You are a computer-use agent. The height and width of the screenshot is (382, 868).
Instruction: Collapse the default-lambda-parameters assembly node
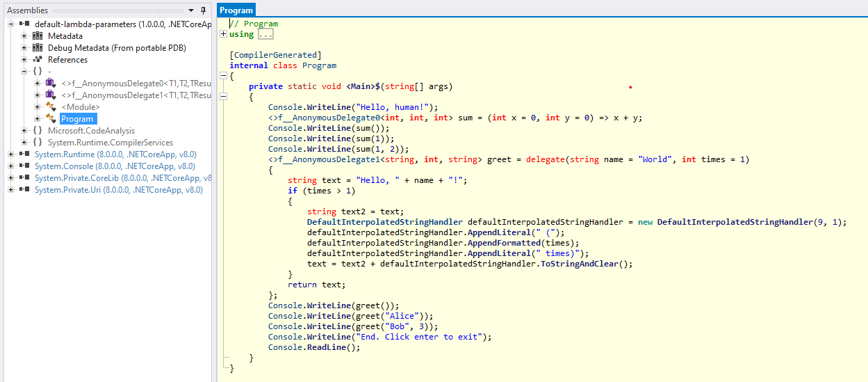(x=11, y=24)
